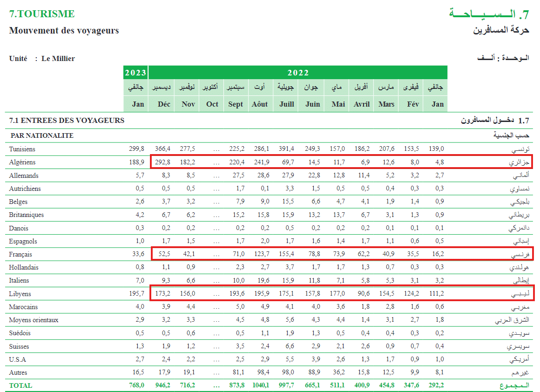Select the "Libyens" row label
Viewport: 540px width, 392px height.
point(20,294)
